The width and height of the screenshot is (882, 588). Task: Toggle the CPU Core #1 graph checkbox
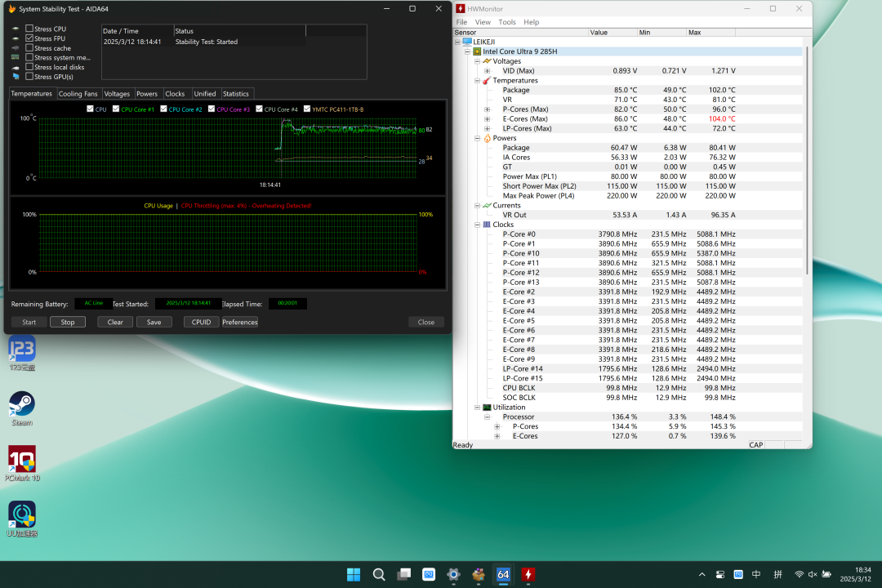pyautogui.click(x=116, y=109)
